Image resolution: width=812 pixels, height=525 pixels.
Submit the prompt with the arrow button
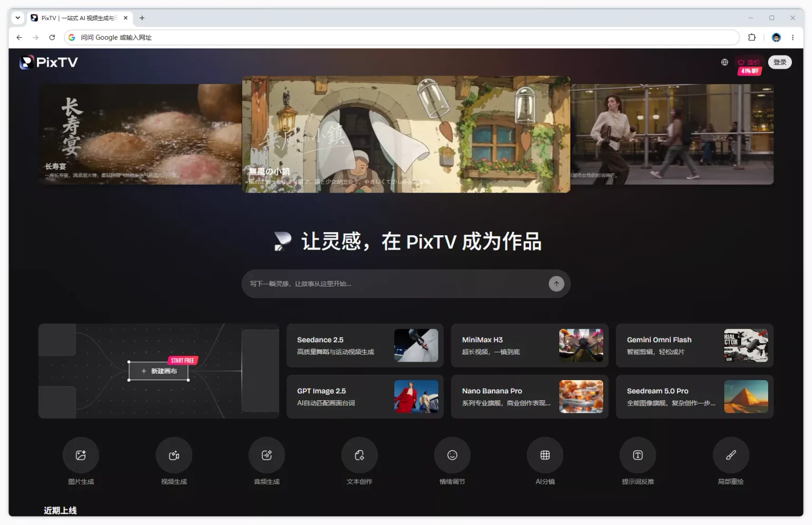tap(556, 284)
